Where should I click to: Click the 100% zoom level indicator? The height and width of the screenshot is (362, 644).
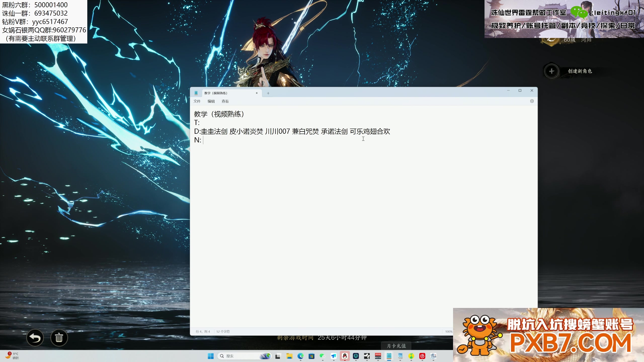click(449, 332)
